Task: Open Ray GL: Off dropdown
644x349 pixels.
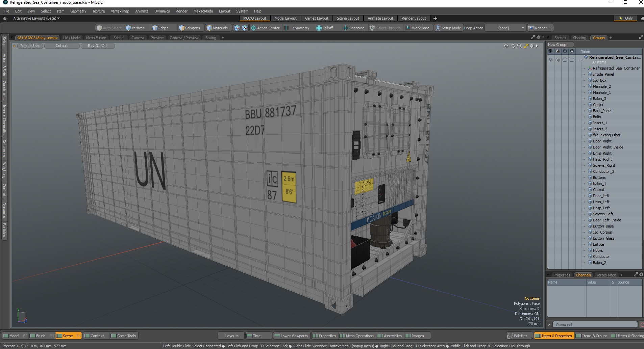Action: click(98, 46)
